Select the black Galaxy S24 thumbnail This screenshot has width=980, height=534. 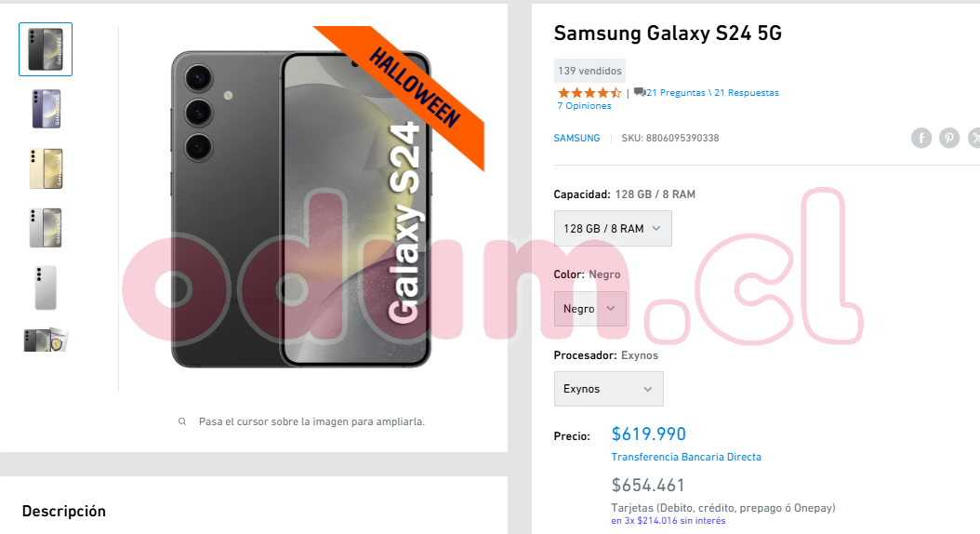[x=46, y=49]
